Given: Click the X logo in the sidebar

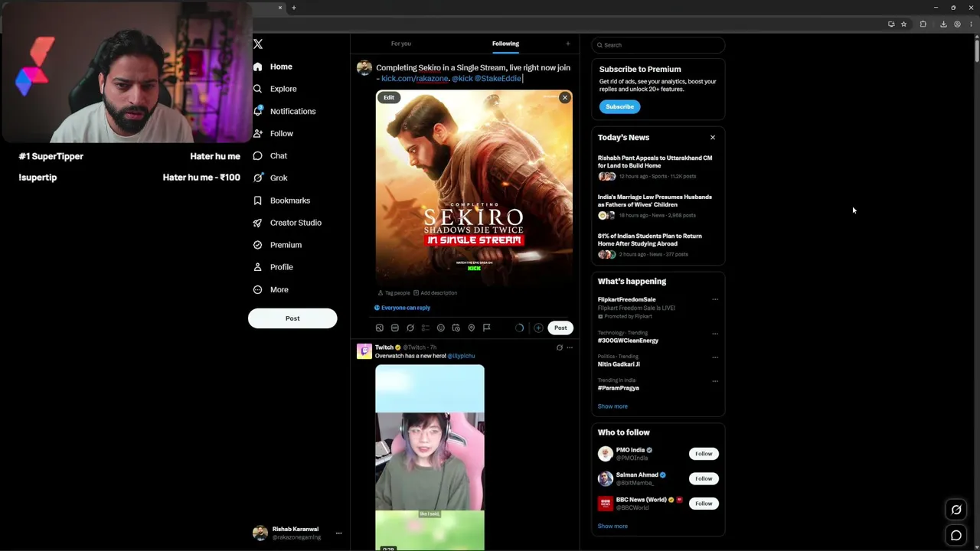Looking at the screenshot, I should 258,44.
